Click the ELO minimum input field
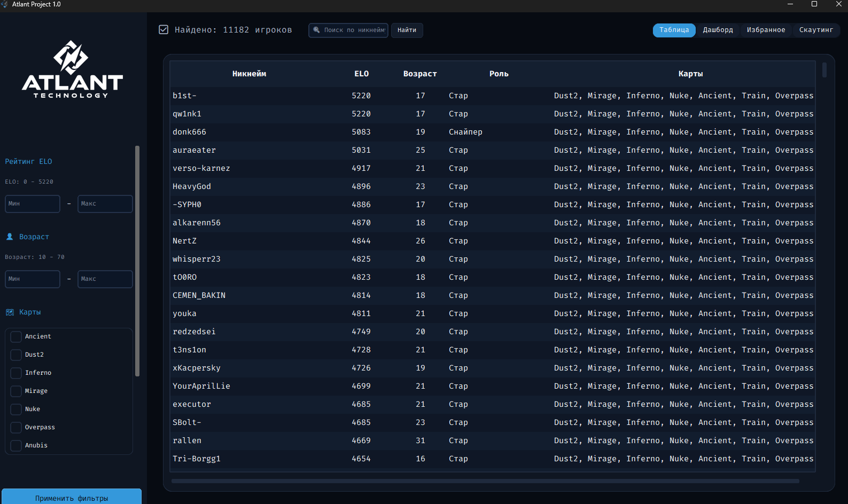The image size is (848, 504). click(33, 204)
